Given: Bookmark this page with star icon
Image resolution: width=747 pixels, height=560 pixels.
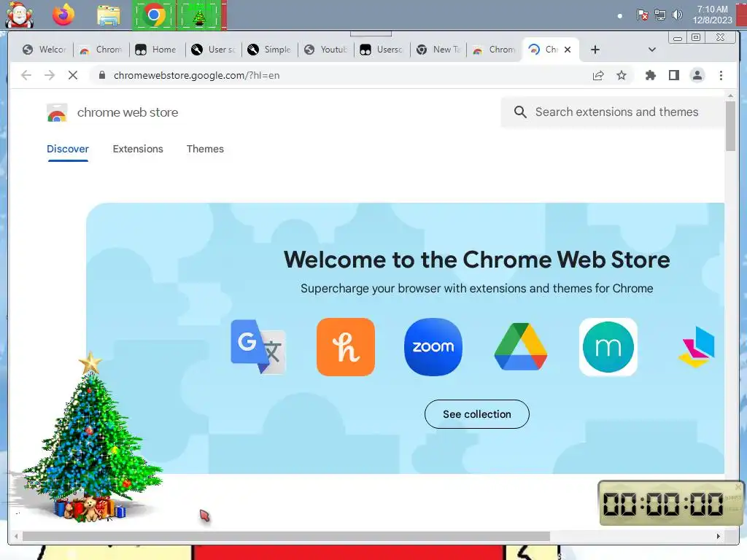Looking at the screenshot, I should pos(622,75).
